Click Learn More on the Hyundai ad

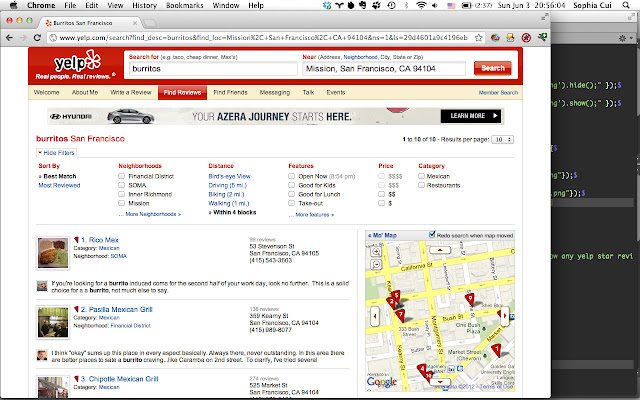click(471, 116)
